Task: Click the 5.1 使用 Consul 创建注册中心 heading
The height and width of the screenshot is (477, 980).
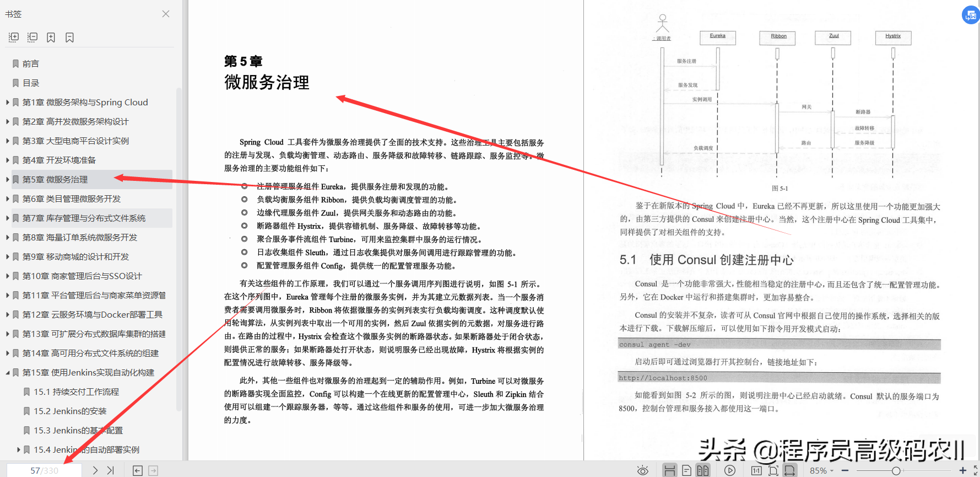Action: (707, 260)
